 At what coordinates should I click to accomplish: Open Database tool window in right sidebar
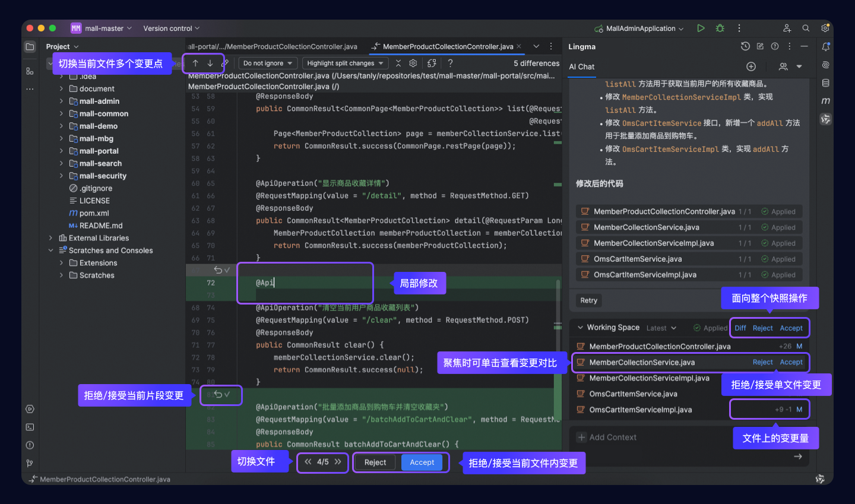[x=825, y=83]
